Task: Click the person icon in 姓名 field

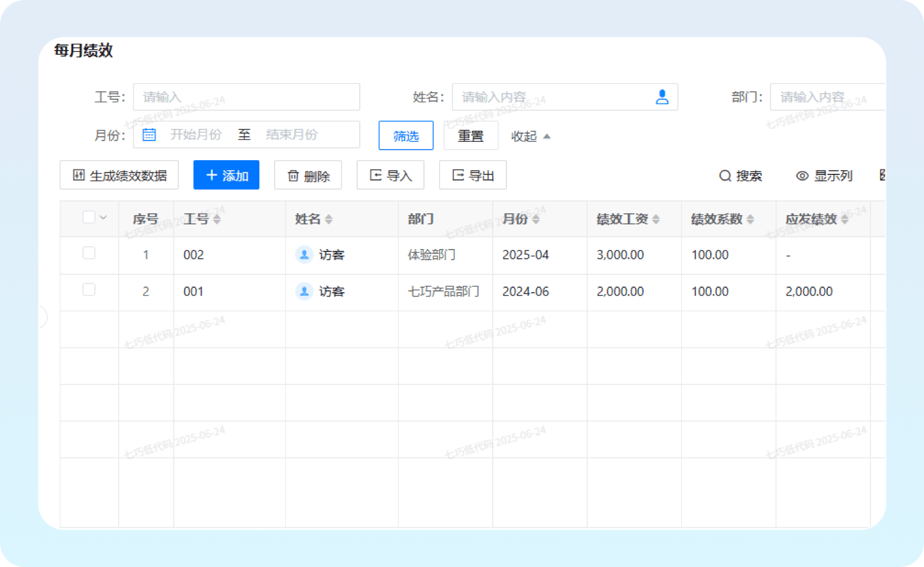Action: tap(662, 97)
